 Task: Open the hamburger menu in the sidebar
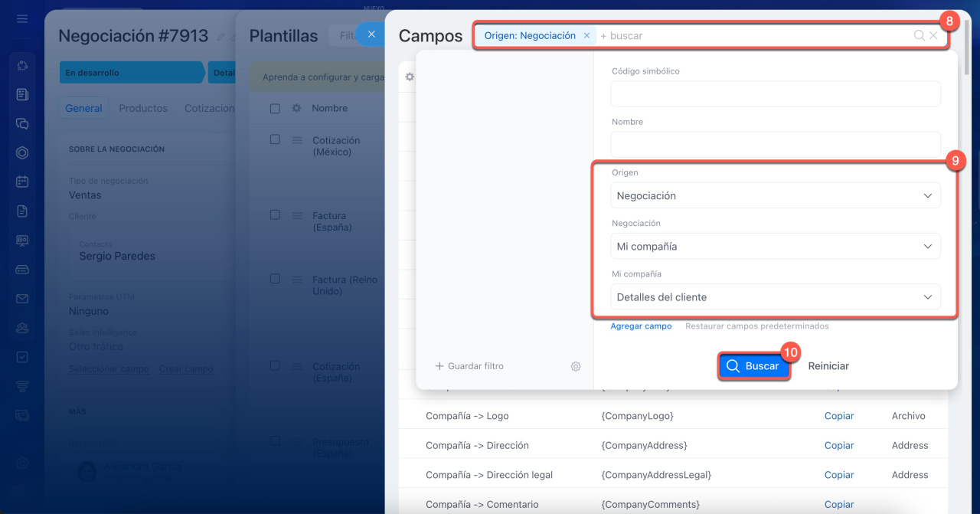(22, 18)
